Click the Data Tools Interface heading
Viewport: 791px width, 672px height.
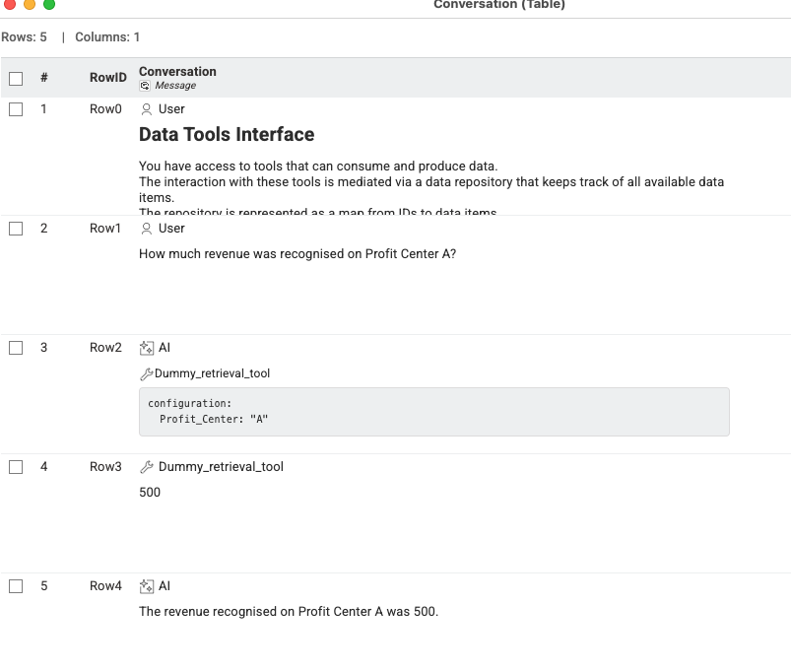[227, 135]
